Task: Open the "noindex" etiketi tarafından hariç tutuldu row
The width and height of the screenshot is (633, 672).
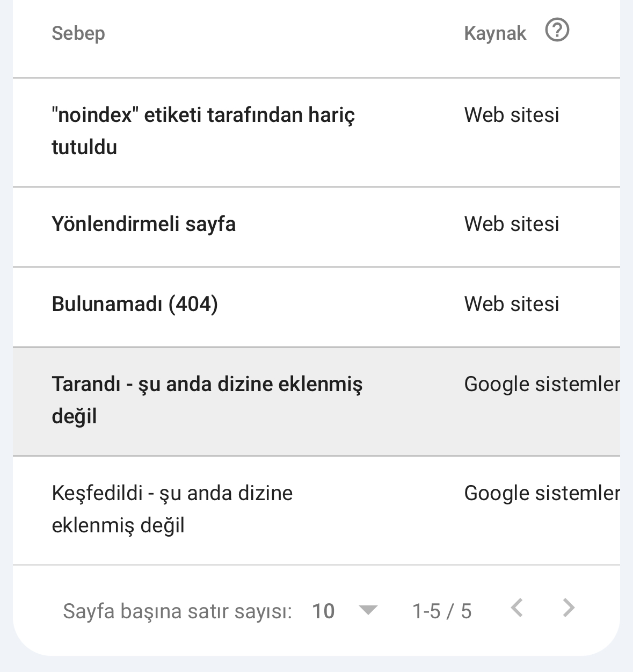Action: [203, 131]
